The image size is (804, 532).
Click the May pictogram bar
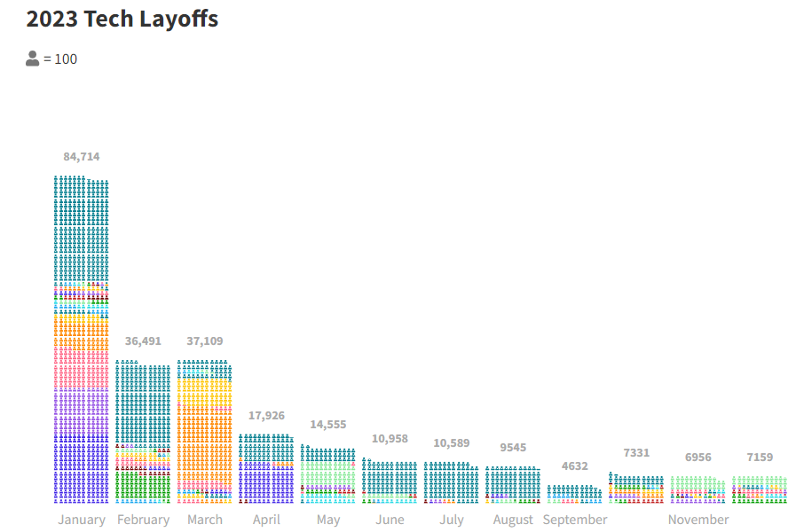click(328, 473)
